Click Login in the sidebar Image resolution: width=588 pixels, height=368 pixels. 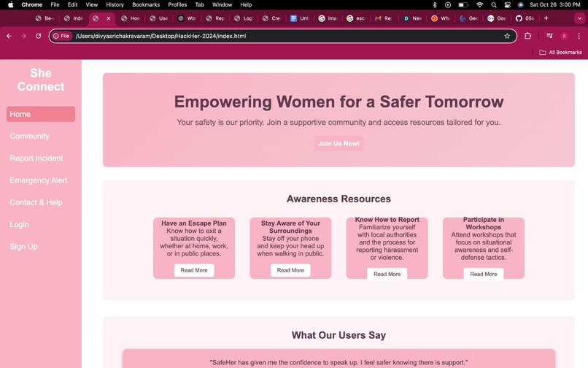(x=19, y=225)
